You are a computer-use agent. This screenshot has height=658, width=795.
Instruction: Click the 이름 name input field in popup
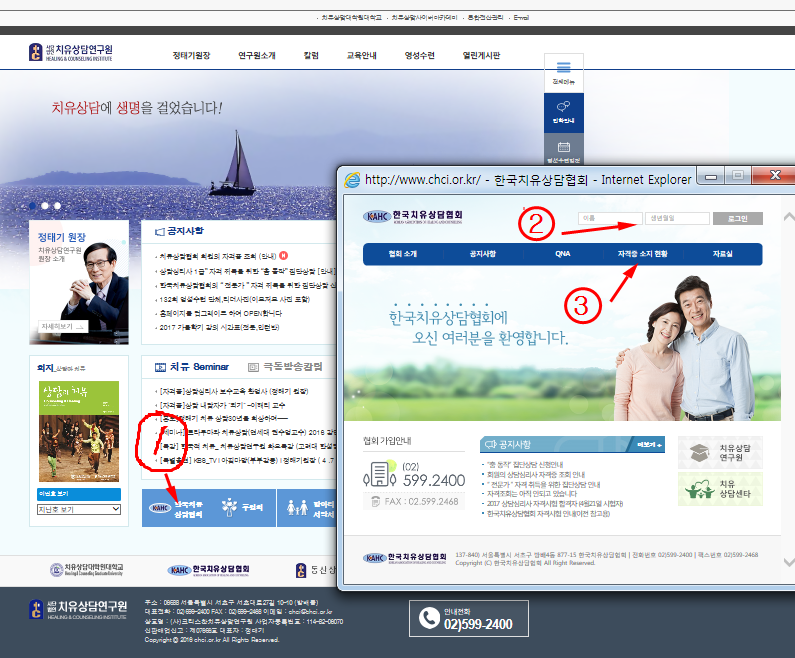pyautogui.click(x=610, y=218)
